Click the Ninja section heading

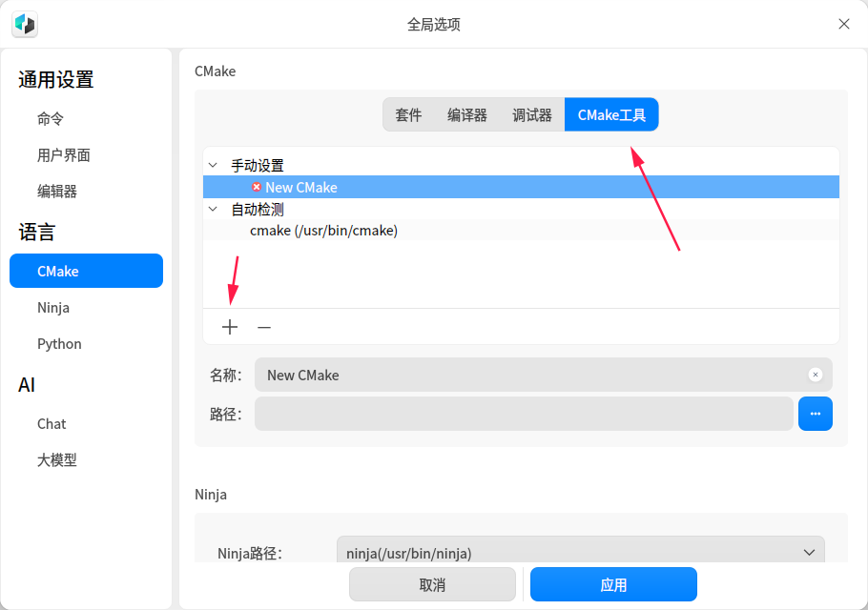pos(211,495)
